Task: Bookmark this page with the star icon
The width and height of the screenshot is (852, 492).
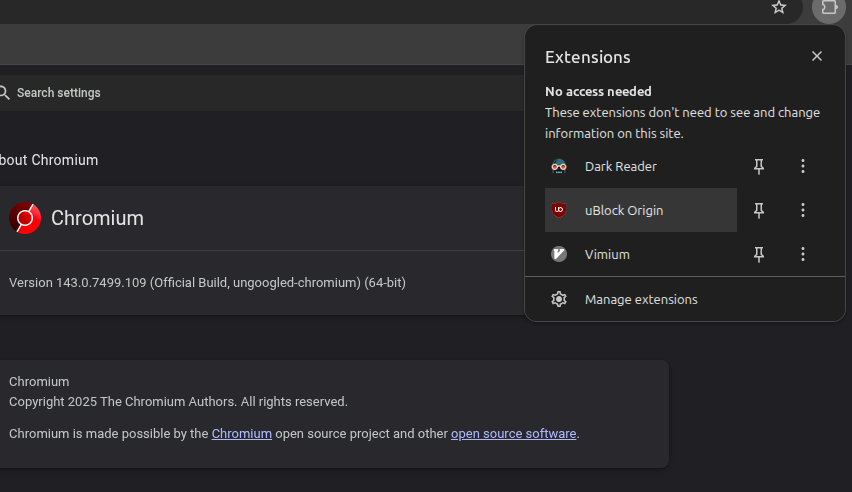Action: (x=779, y=8)
